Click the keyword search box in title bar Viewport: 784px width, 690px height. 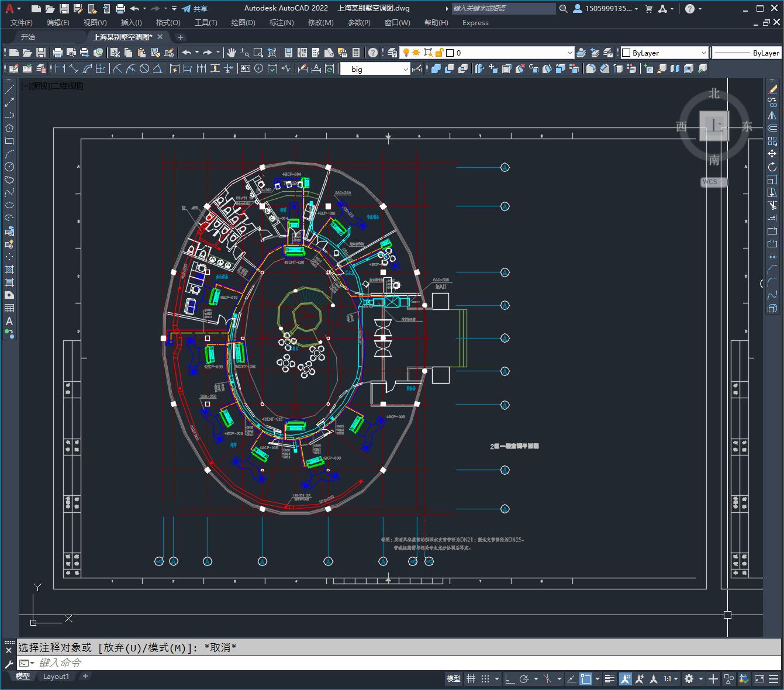pyautogui.click(x=503, y=8)
